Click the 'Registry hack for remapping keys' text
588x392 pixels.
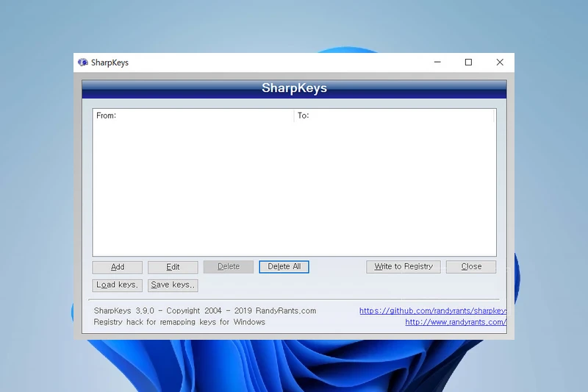tap(179, 322)
